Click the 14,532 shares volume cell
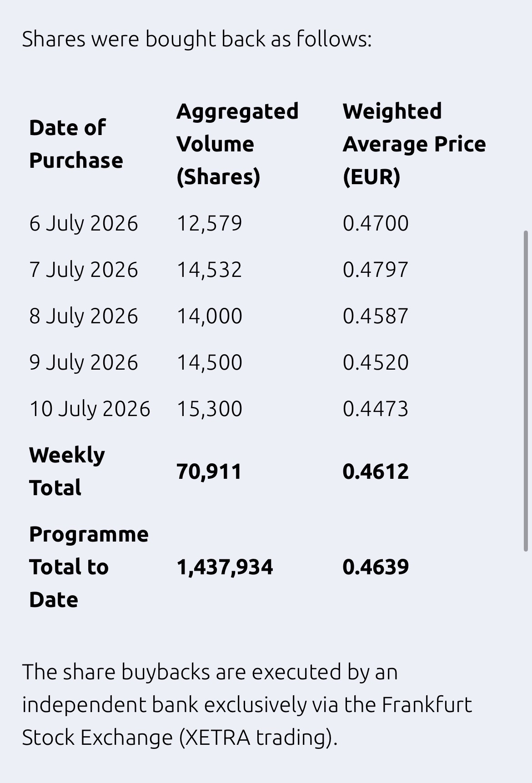The height and width of the screenshot is (783, 532). [x=209, y=270]
